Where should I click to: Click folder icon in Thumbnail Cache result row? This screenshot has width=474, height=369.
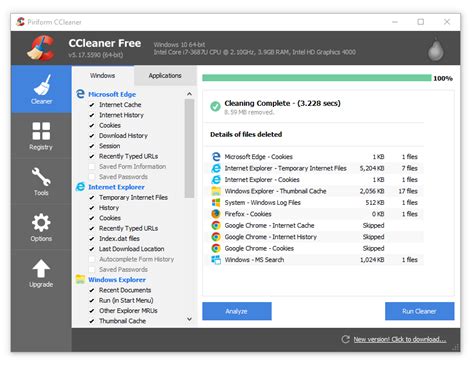coord(216,191)
